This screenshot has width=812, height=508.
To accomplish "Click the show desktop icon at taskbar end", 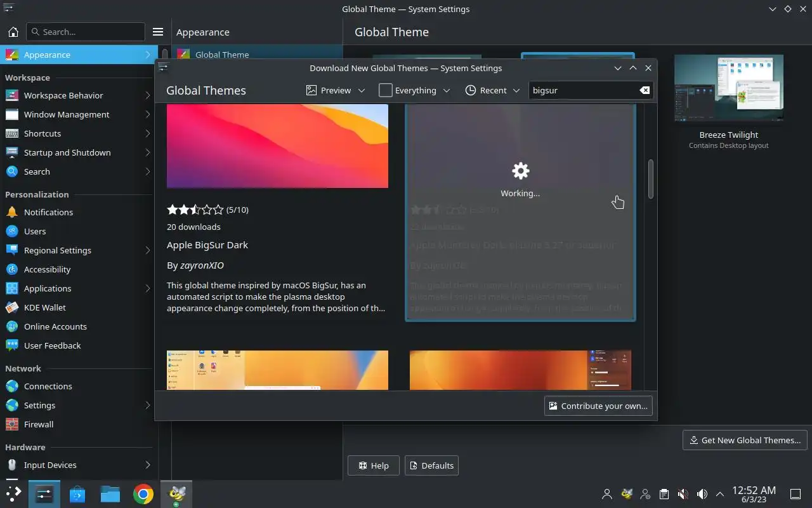I will (795, 493).
